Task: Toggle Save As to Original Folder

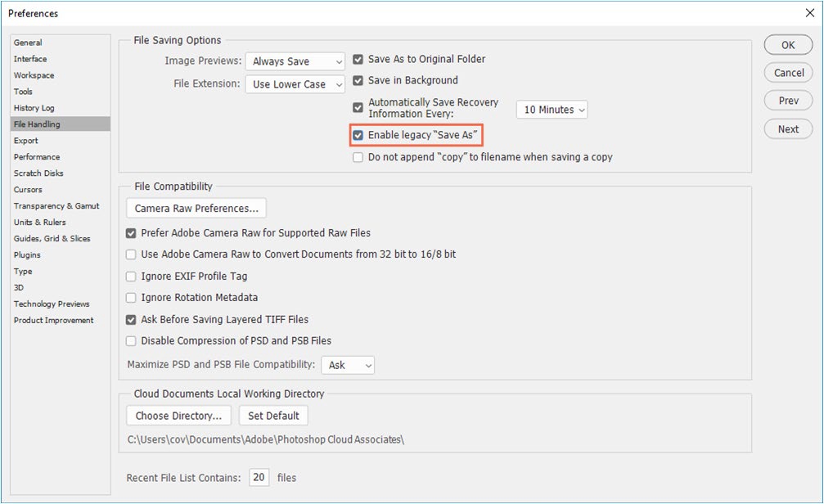Action: click(358, 59)
